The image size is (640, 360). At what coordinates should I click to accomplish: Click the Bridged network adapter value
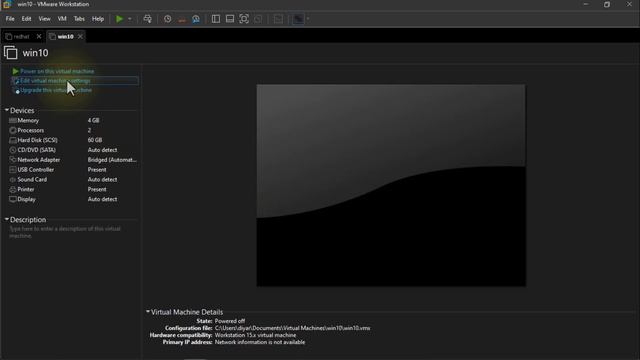112,160
